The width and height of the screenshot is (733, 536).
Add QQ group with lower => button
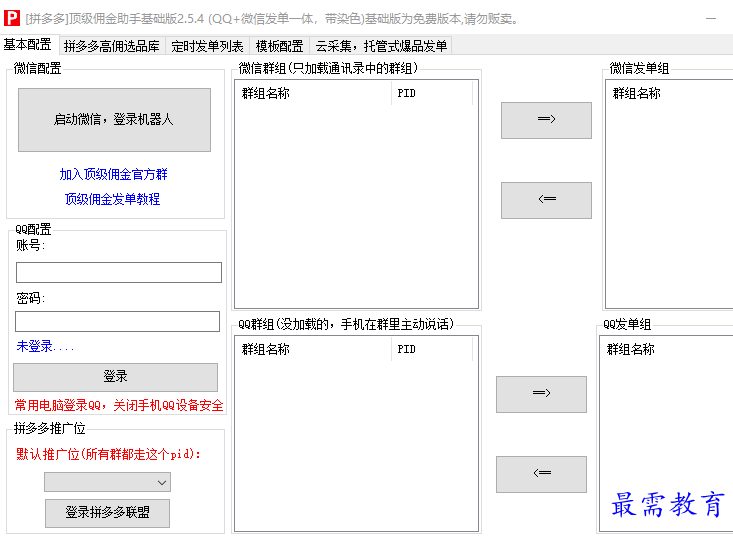[541, 394]
